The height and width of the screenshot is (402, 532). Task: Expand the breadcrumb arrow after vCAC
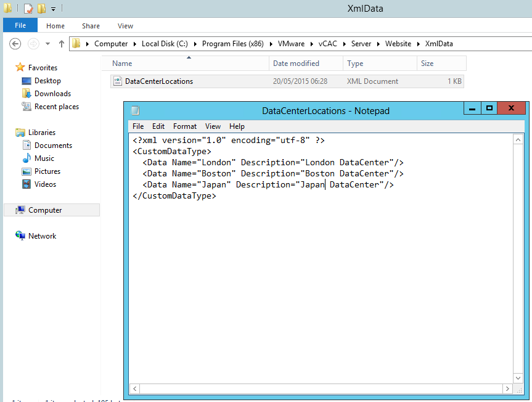(344, 44)
